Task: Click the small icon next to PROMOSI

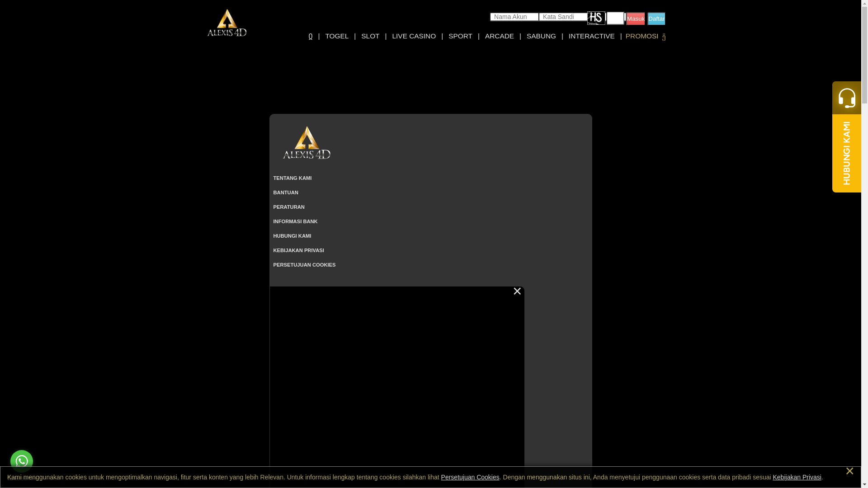Action: point(664,38)
